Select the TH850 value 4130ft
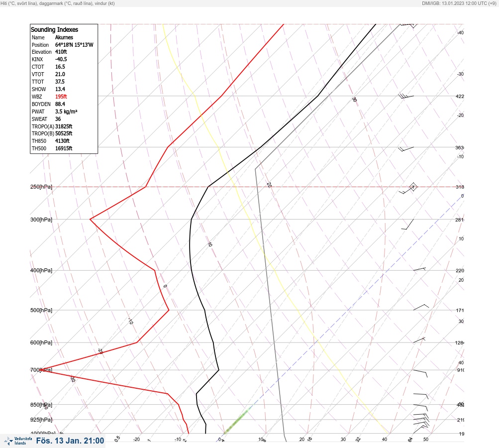499x448 pixels. click(x=62, y=141)
